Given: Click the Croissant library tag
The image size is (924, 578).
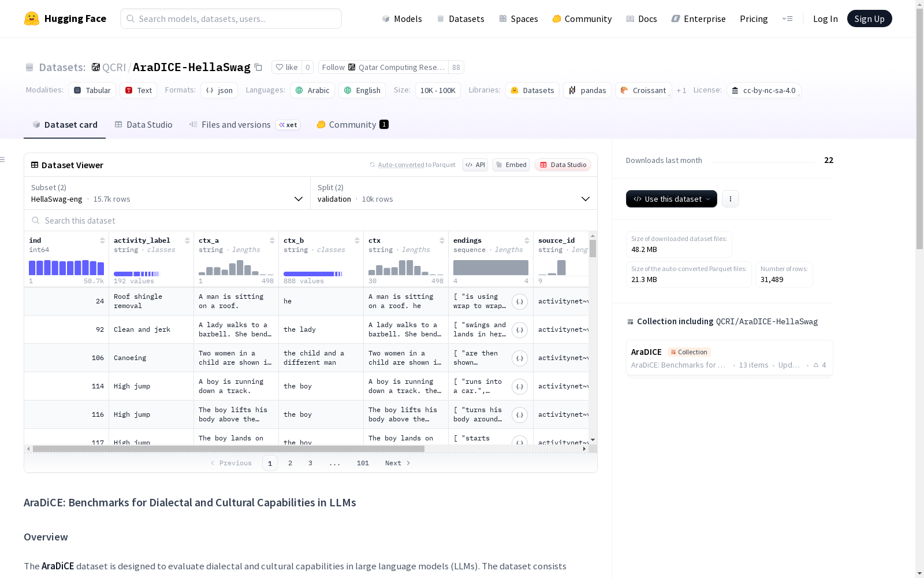Looking at the screenshot, I should point(643,90).
